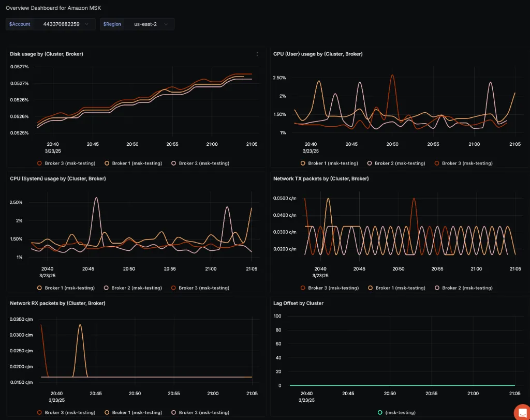Open the Disk usage panel kebab menu

pos(257,54)
